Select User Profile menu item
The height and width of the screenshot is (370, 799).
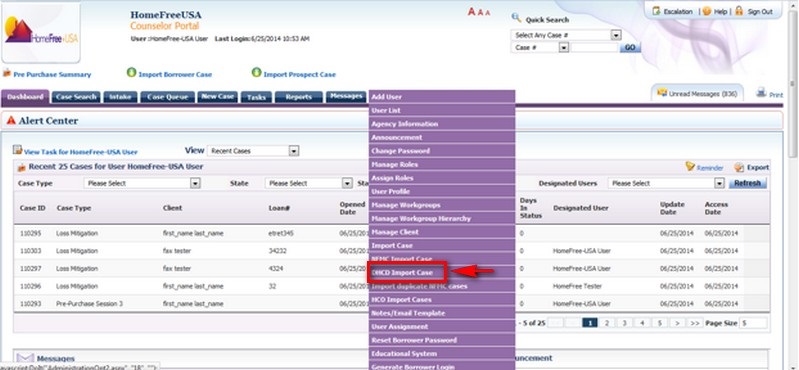pyautogui.click(x=442, y=191)
